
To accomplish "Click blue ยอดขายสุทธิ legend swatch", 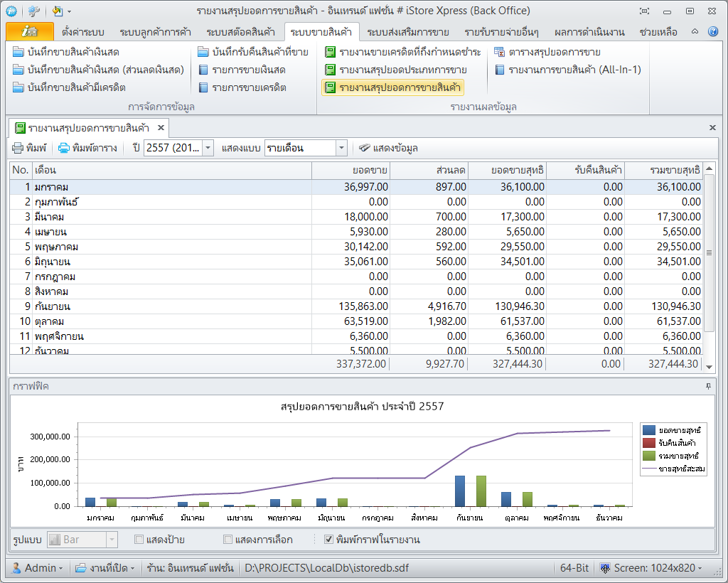I will coord(648,430).
